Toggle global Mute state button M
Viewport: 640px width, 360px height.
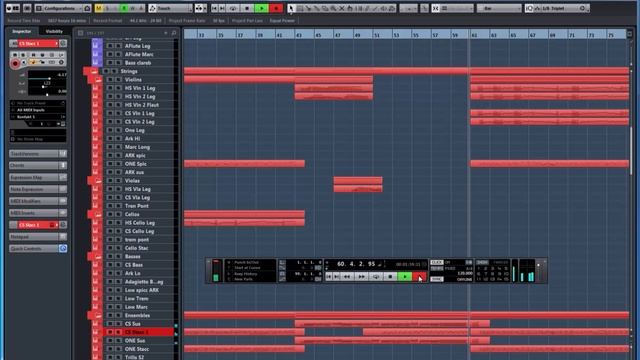point(99,8)
